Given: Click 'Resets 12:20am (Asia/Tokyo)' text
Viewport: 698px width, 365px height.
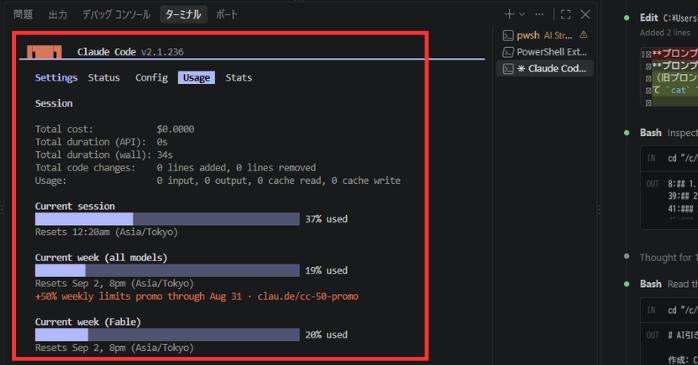Looking at the screenshot, I should 106,232.
